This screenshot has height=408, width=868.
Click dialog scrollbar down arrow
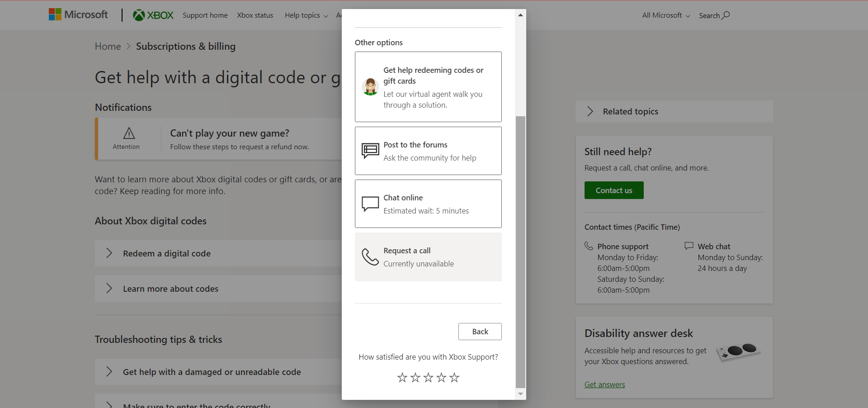(x=520, y=394)
